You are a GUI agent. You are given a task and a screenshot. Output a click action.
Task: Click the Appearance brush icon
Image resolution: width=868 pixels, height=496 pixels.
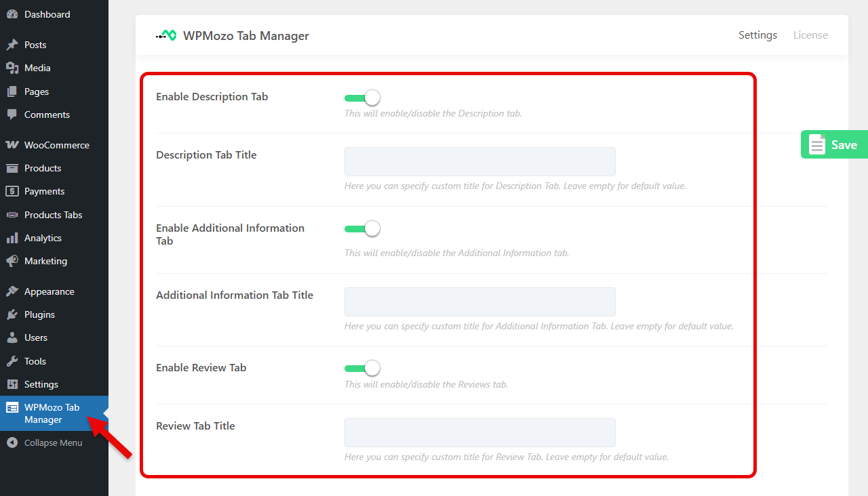tap(12, 291)
